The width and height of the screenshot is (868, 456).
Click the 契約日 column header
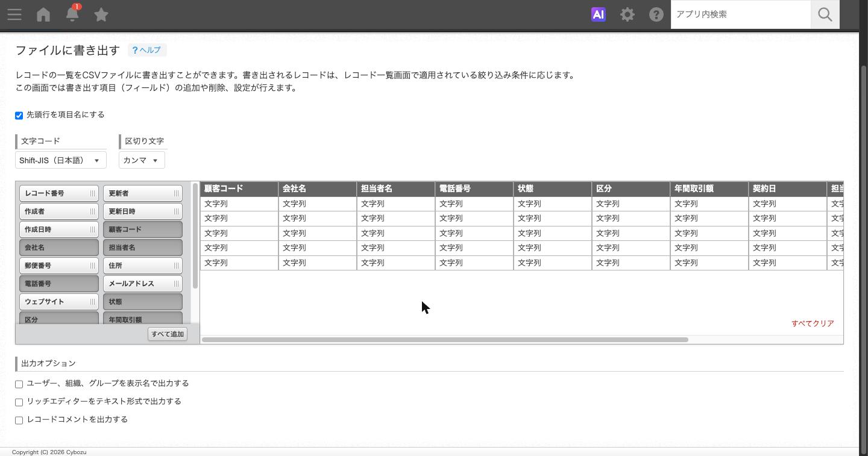(x=788, y=189)
